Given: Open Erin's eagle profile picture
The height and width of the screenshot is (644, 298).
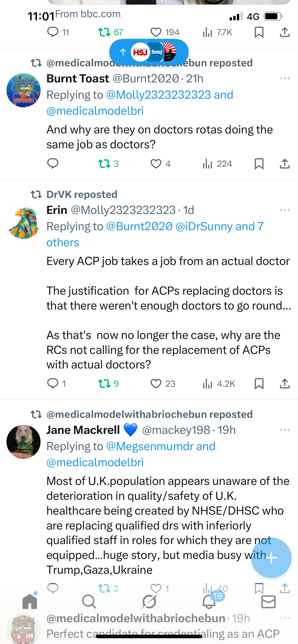Looking at the screenshot, I should (x=24, y=222).
